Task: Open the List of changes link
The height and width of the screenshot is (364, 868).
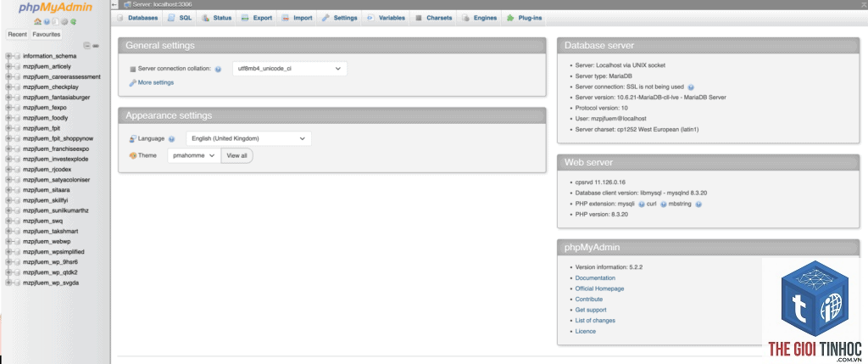Action: [x=595, y=320]
